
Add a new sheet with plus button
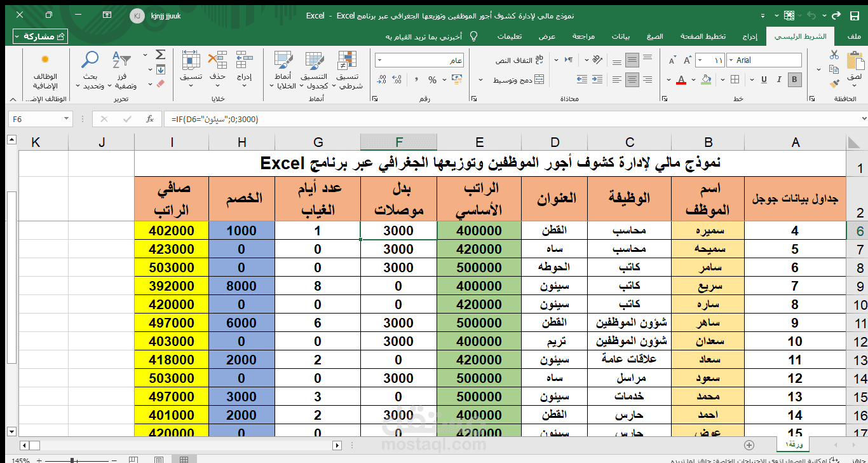tap(749, 445)
